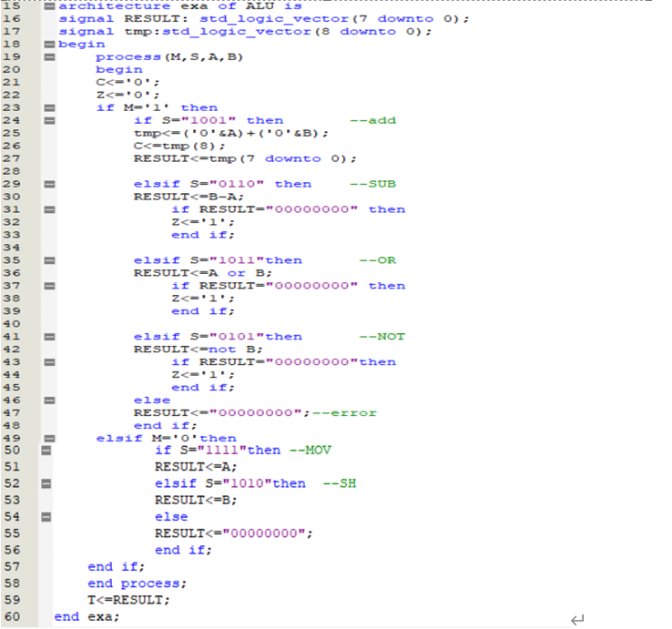Click the Z<='1'; statement on line 32

click(x=203, y=222)
